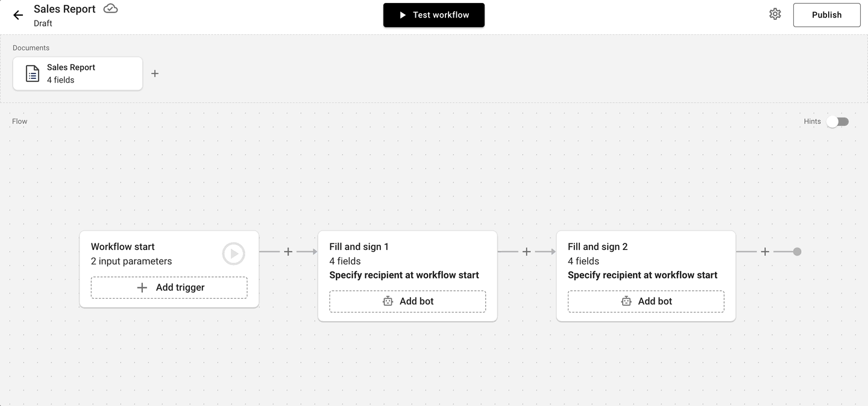Publish the Sales Report workflow
This screenshot has height=406, width=868.
click(826, 14)
